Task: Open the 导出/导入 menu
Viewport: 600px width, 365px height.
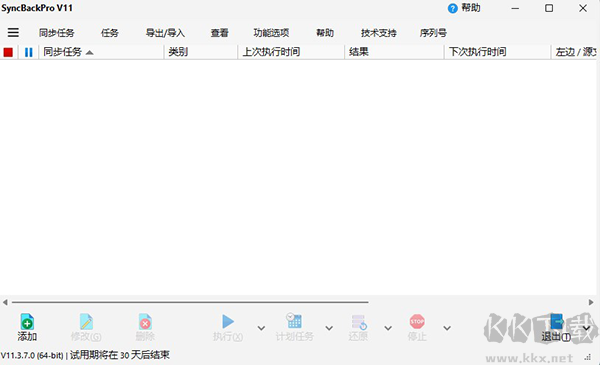Action: coord(165,33)
